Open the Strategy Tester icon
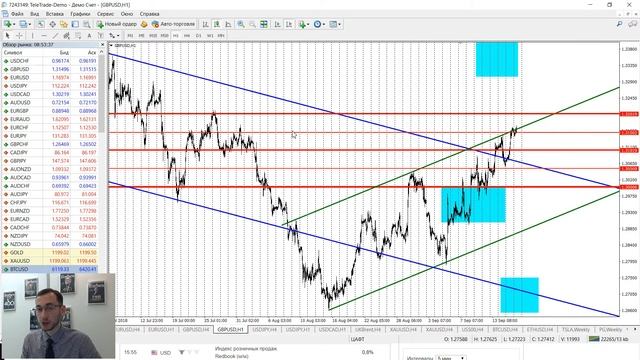Screen dimensions: 640x360 click(86, 24)
